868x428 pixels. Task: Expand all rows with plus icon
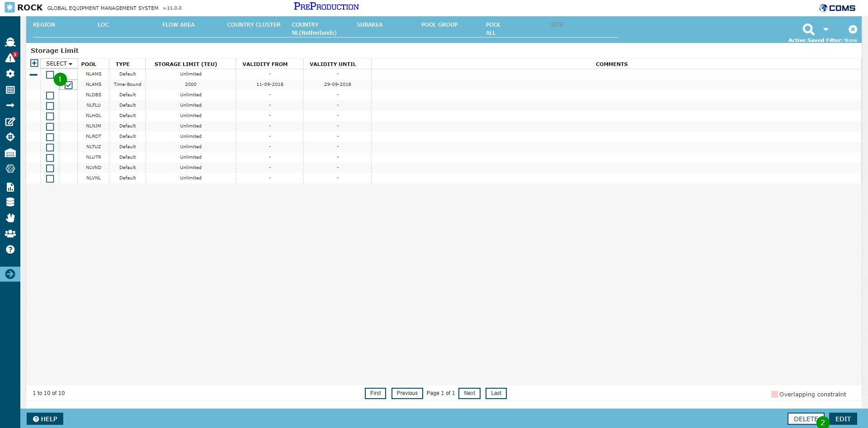pyautogui.click(x=34, y=63)
